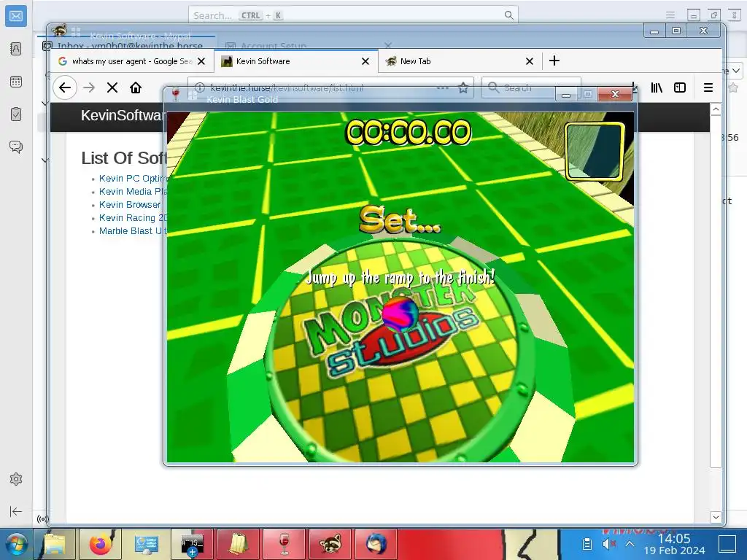Collapse the lower folder tree chevron
The image size is (747, 560).
[44, 160]
